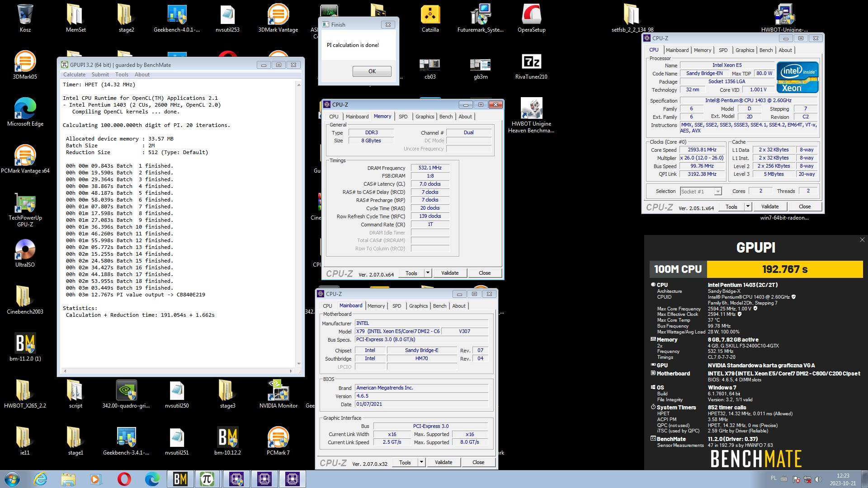The height and width of the screenshot is (488, 868).
Task: Open the About menu in GPUPI
Action: tap(142, 75)
